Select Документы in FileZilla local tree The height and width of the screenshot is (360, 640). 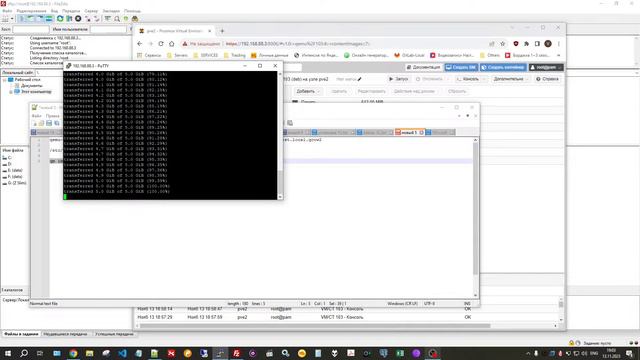click(31, 86)
